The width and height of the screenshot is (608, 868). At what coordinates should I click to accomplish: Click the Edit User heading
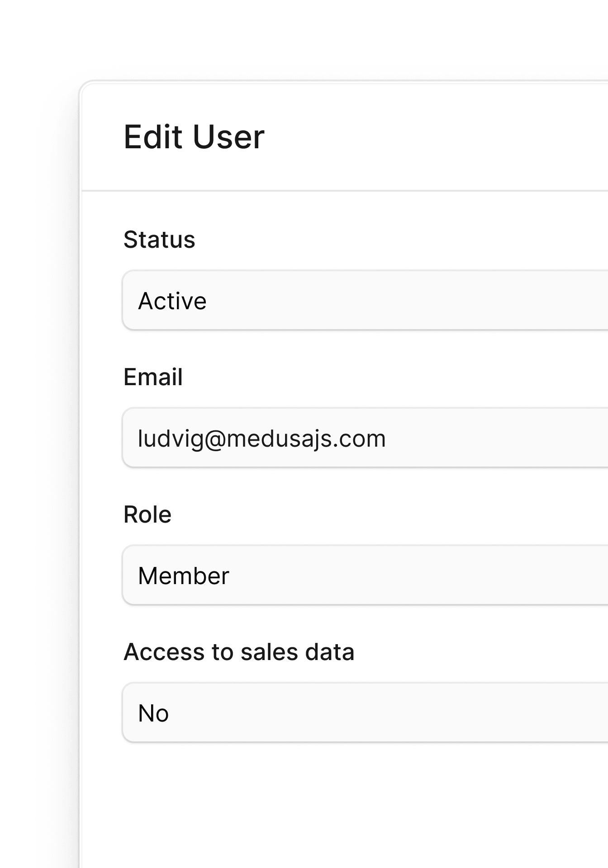pos(194,137)
